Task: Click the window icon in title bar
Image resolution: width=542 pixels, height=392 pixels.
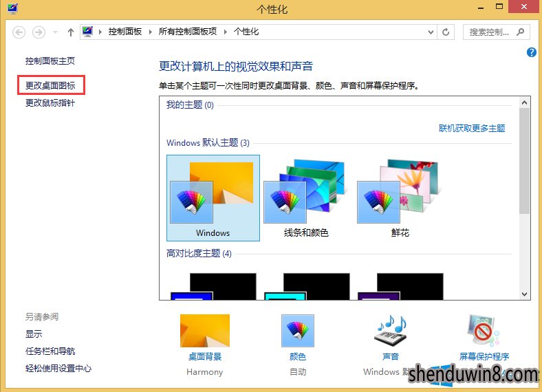Action: [13, 8]
